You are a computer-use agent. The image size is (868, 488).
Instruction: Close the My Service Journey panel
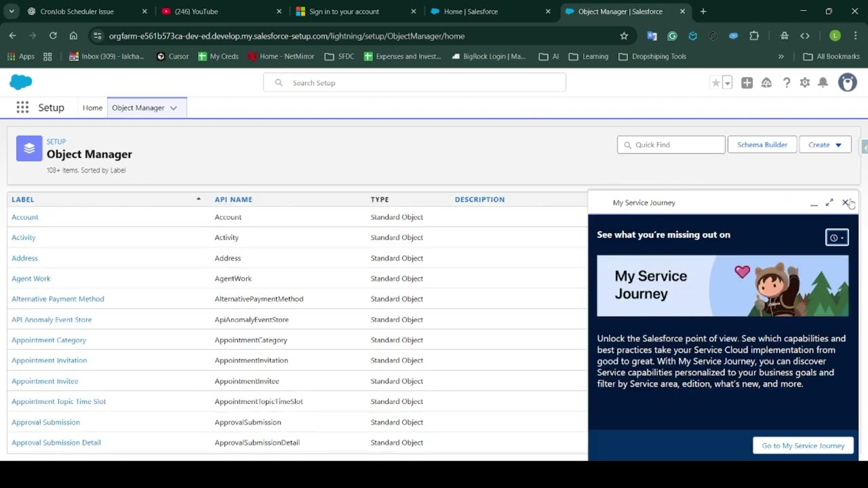pos(846,203)
